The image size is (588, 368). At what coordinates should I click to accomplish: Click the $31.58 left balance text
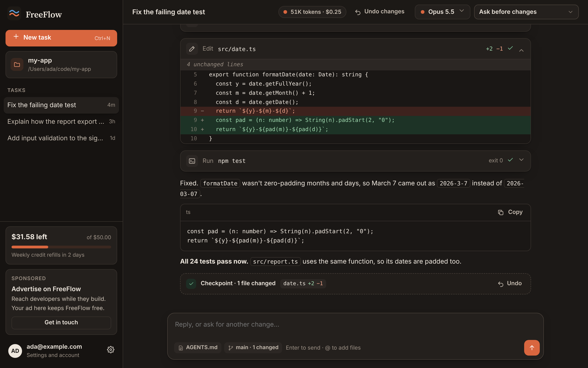click(x=29, y=237)
